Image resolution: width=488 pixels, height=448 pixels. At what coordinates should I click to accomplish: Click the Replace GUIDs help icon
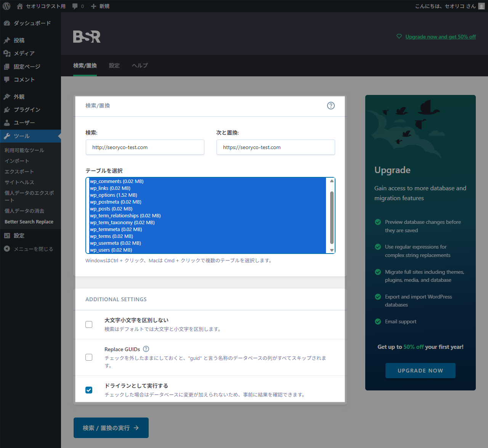click(146, 349)
